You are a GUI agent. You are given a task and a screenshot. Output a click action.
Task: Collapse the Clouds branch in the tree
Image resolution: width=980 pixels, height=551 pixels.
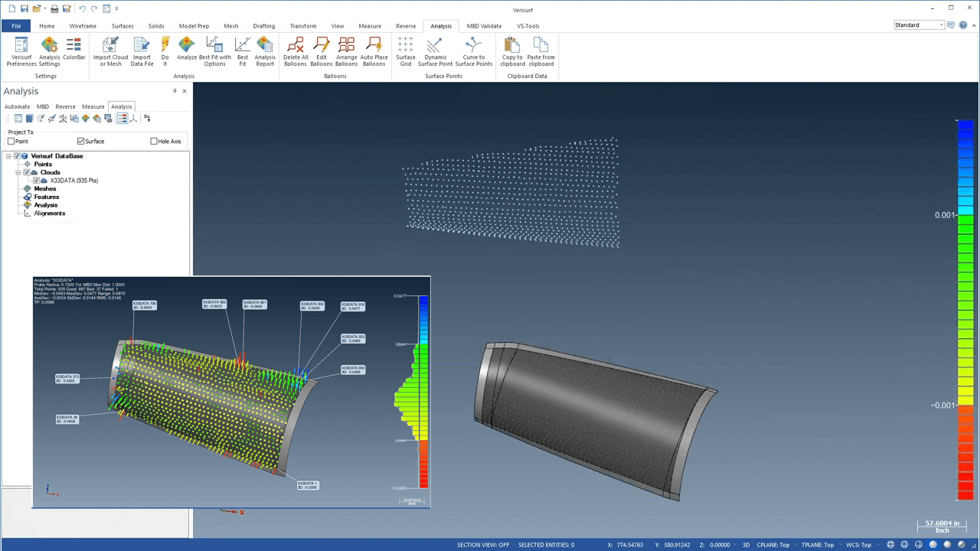pos(18,172)
